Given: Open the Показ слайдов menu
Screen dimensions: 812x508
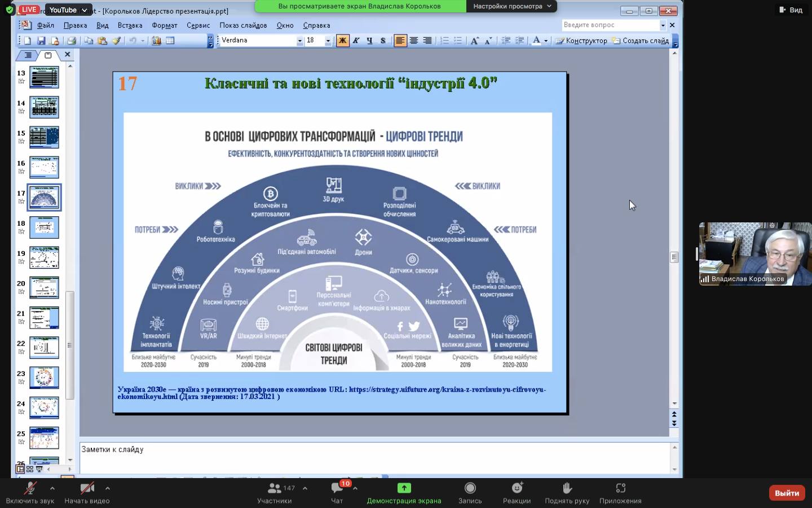Looking at the screenshot, I should tap(243, 25).
